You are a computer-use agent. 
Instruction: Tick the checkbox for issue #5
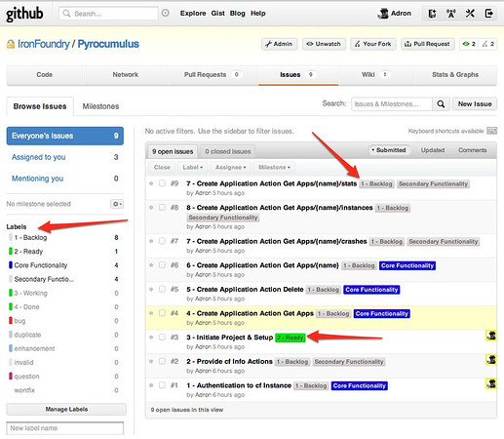[162, 289]
